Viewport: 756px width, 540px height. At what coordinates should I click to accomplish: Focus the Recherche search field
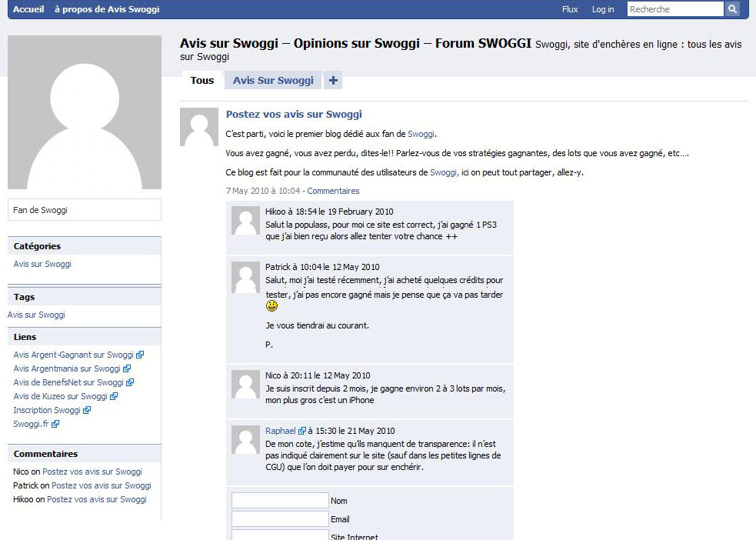(x=675, y=9)
